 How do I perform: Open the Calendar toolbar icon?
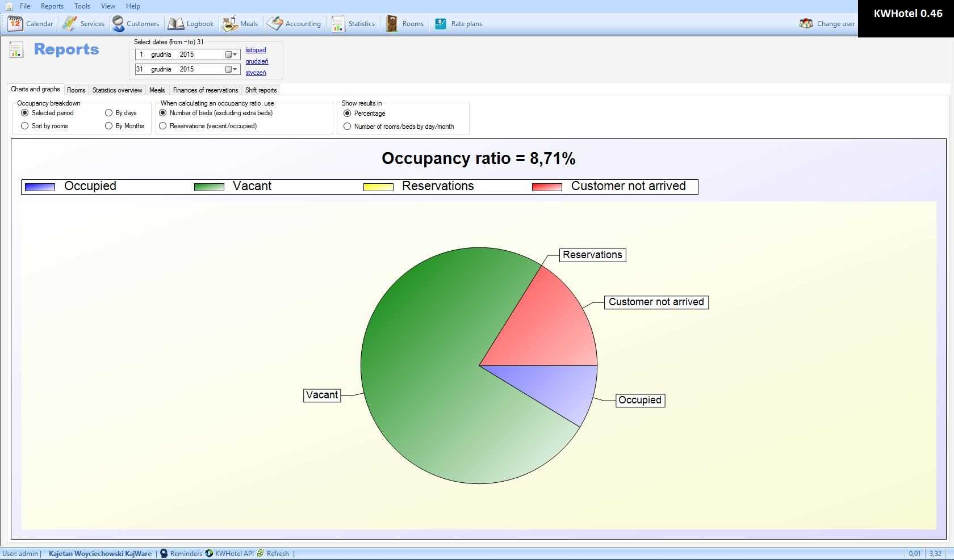coord(15,24)
